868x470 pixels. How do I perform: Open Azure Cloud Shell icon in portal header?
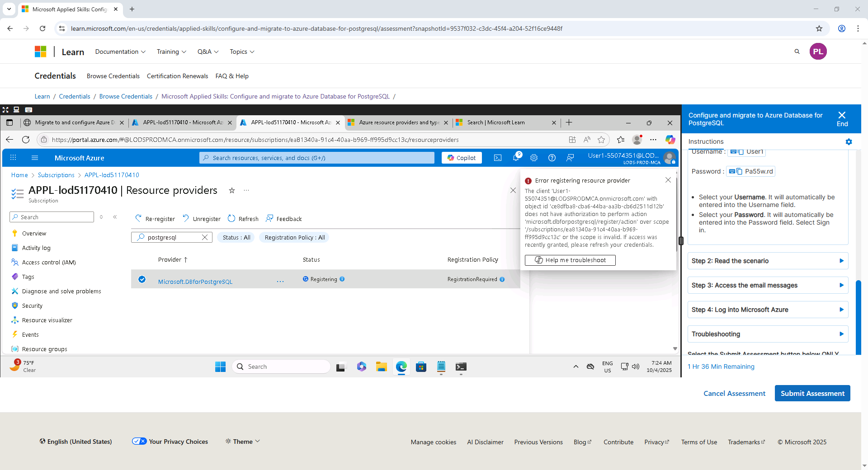(x=498, y=158)
